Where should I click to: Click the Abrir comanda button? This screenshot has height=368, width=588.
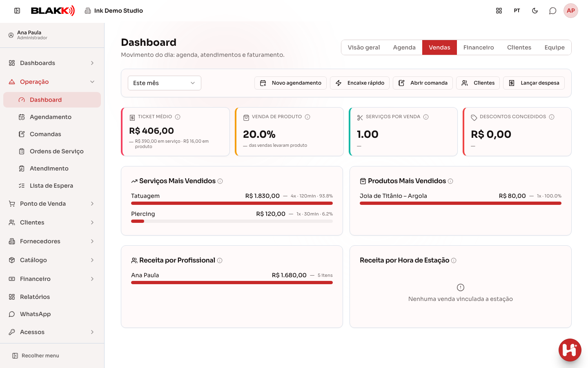coord(423,83)
